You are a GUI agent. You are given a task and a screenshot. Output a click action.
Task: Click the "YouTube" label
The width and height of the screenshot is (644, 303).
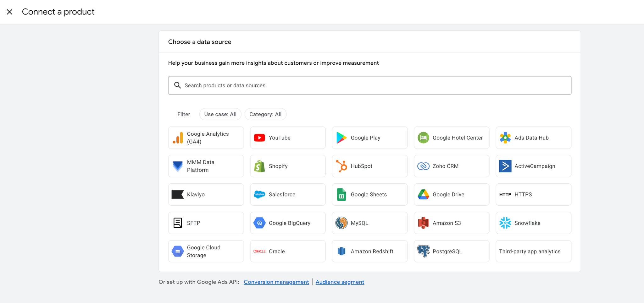pyautogui.click(x=280, y=138)
